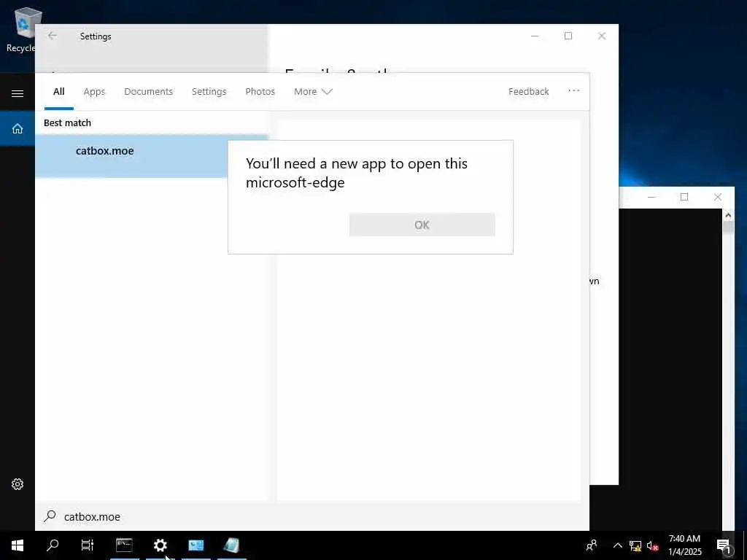
Task: Open the People icon in system tray
Action: coord(592,545)
